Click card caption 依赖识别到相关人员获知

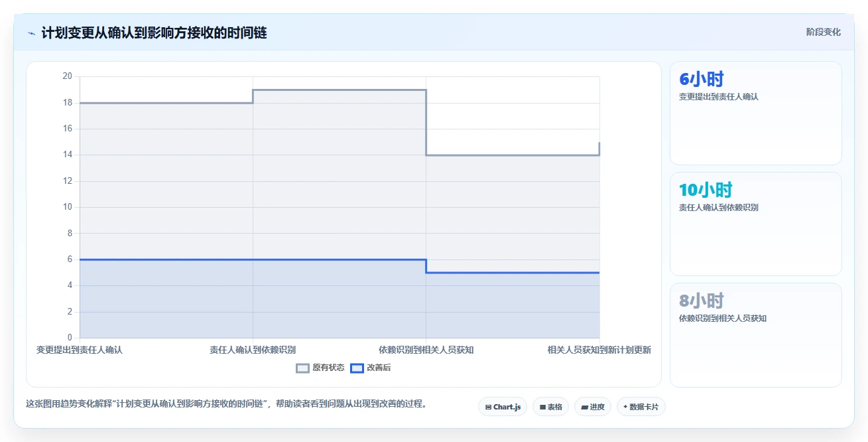click(x=723, y=319)
